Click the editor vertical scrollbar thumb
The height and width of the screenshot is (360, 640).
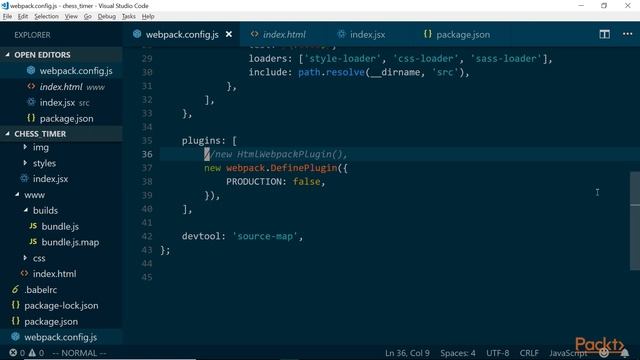click(635, 221)
